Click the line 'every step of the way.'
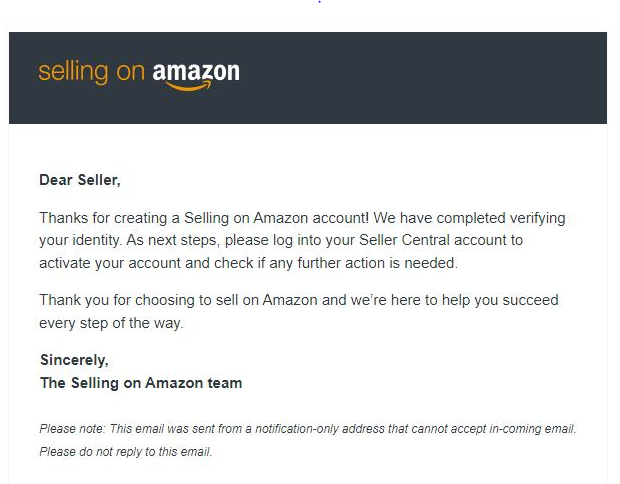Screen dimensions: 620x484 111,323
